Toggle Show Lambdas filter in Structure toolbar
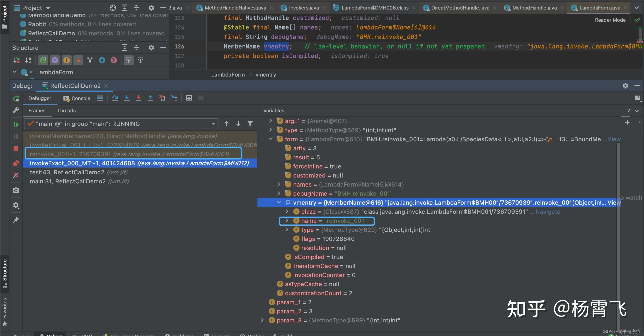The image size is (644, 336). 114,60
